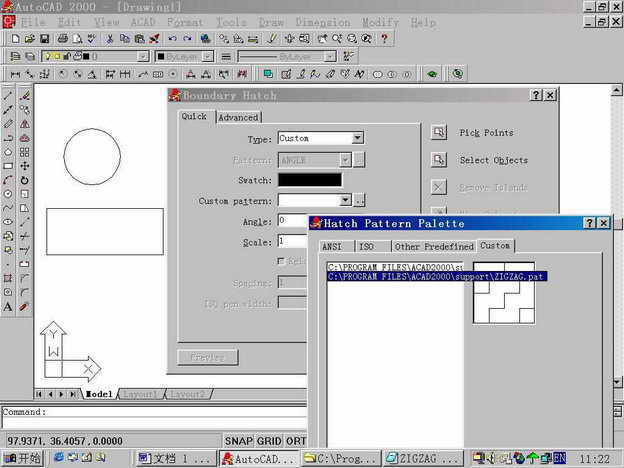Screen dimensions: 624x468
Task: Select the Text tool in draw toolbar
Action: 8,306
